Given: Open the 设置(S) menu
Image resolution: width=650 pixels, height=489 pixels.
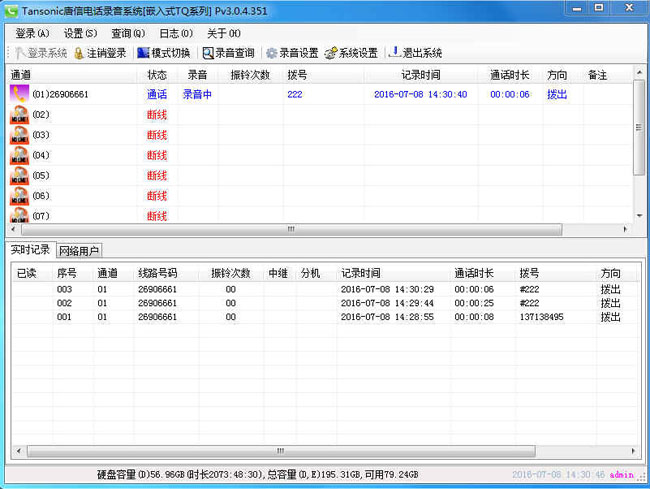Looking at the screenshot, I should tap(81, 33).
